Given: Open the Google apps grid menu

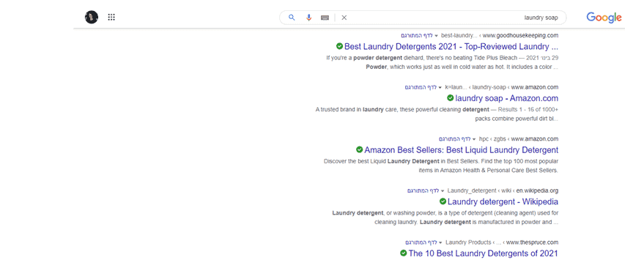Looking at the screenshot, I should click(111, 18).
